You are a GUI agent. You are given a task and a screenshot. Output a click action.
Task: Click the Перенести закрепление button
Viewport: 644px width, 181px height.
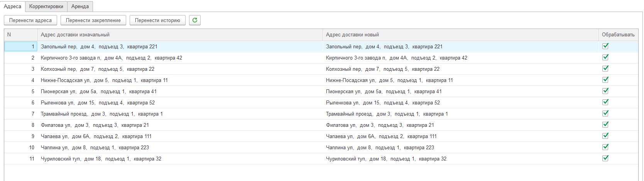tap(93, 20)
